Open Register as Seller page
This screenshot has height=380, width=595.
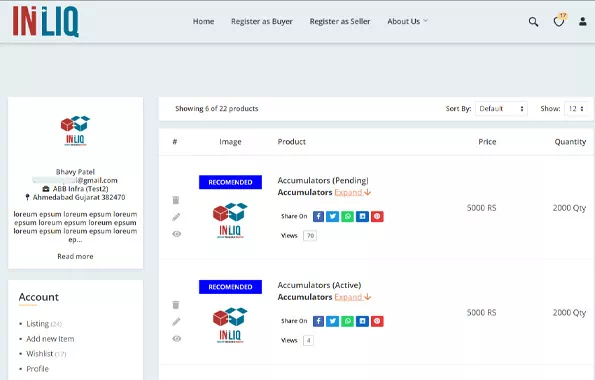340,22
